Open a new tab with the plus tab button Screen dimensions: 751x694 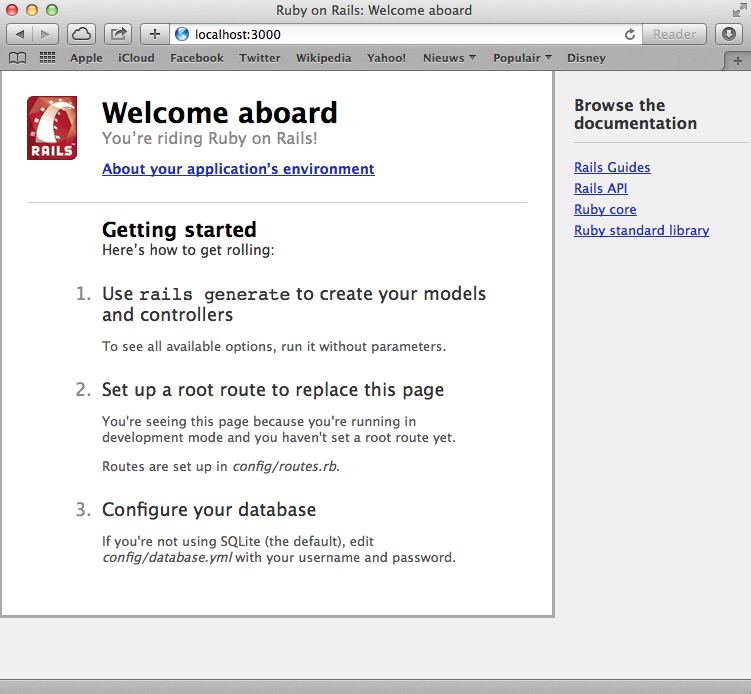(737, 61)
